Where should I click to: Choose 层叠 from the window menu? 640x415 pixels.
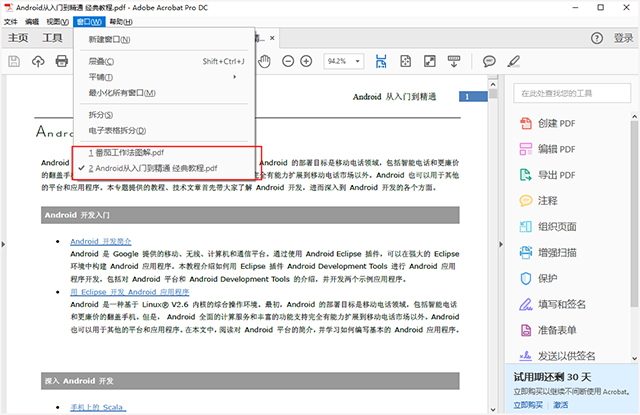[x=162, y=61]
